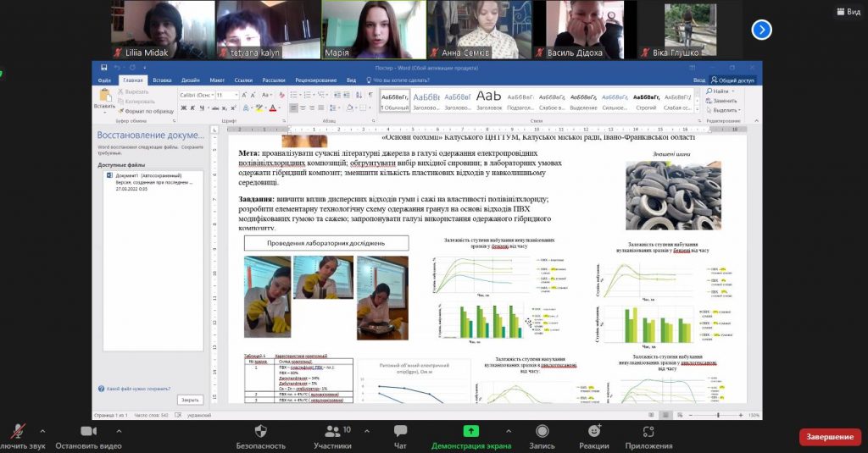This screenshot has width=868, height=453.
Task: Click the green Share Screen icon
Action: pos(470,431)
